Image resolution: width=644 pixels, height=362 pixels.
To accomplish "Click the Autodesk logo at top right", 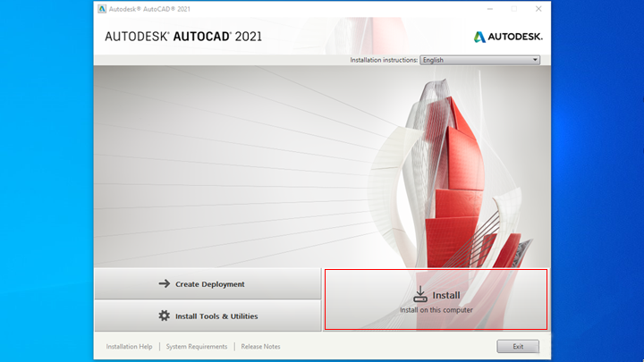I will click(507, 38).
